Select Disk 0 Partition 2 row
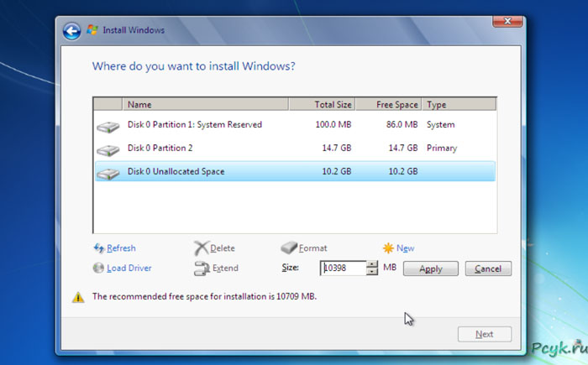The height and width of the screenshot is (365, 588). [x=160, y=149]
